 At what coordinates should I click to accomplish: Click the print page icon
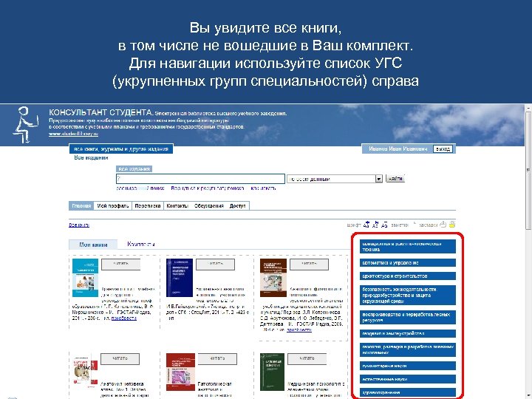[443, 225]
